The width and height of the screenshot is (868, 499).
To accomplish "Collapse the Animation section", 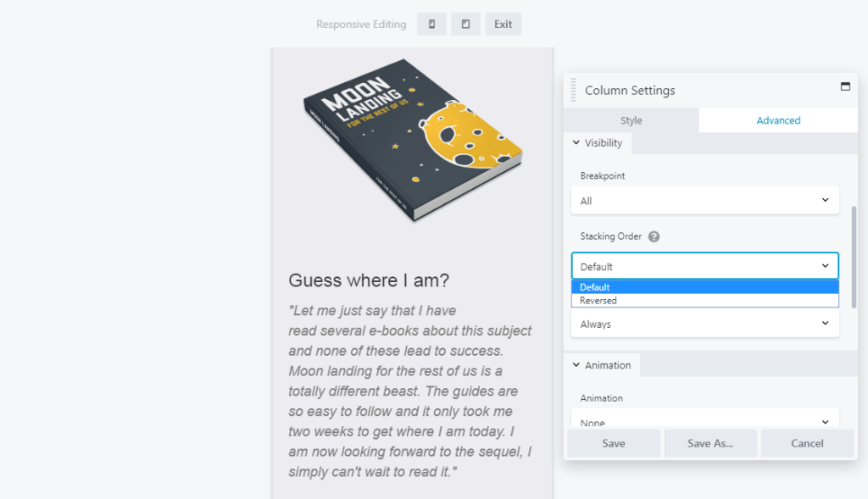I will click(601, 365).
